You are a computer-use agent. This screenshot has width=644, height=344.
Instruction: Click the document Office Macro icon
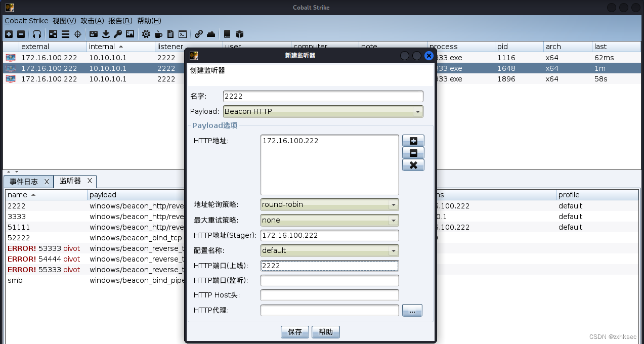170,34
